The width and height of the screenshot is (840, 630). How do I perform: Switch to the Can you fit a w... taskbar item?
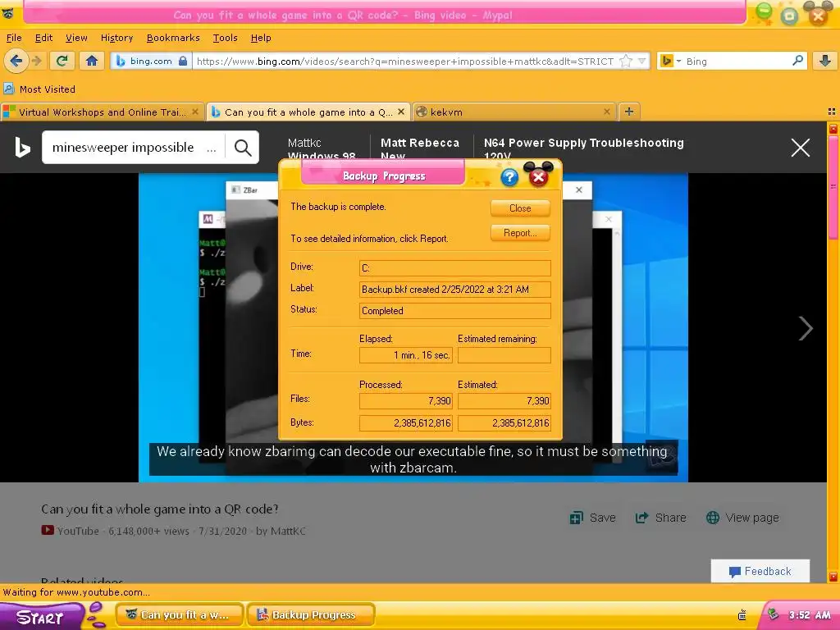(180, 615)
